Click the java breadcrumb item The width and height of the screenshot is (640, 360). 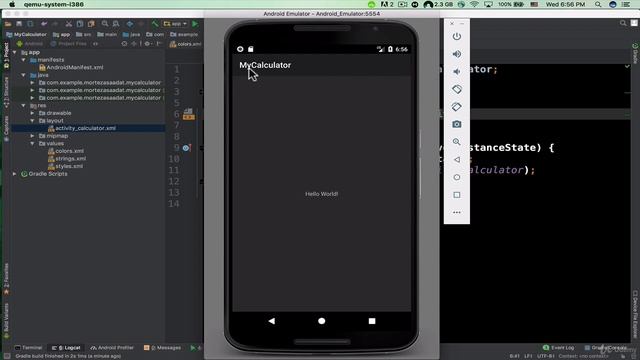tap(131, 35)
